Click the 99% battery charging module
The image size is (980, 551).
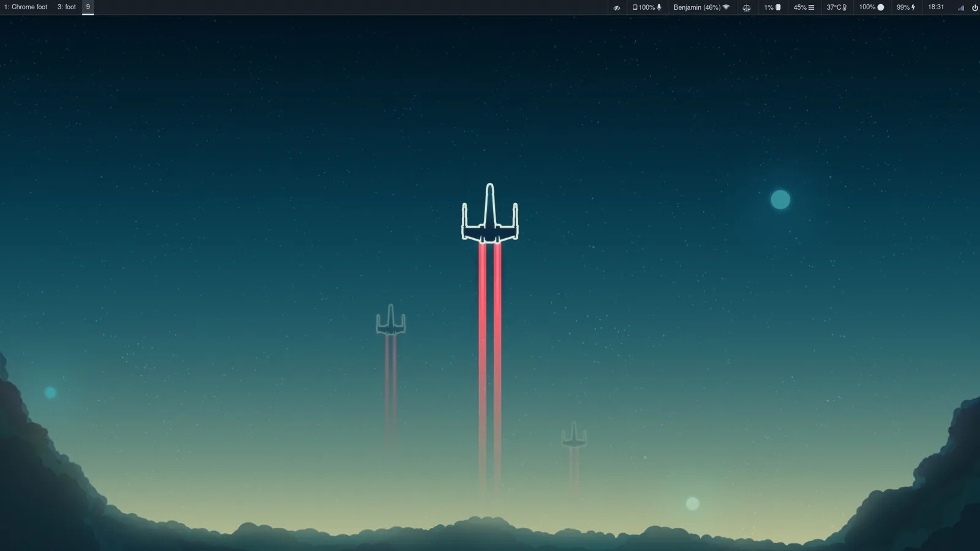(x=906, y=7)
